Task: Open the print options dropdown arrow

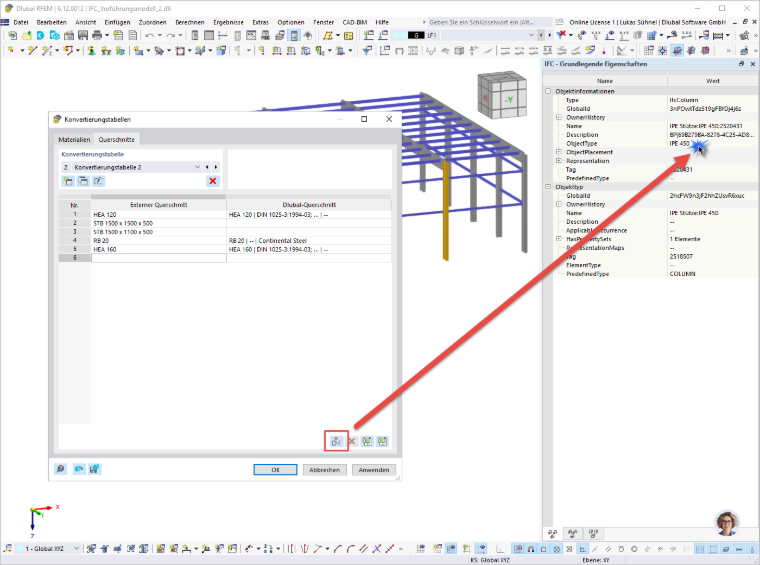Action: click(x=107, y=35)
